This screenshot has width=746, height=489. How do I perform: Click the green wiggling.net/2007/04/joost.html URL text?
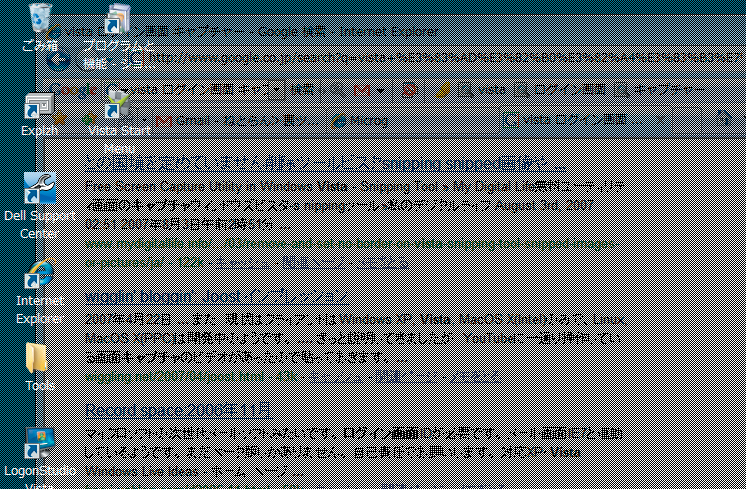(174, 377)
